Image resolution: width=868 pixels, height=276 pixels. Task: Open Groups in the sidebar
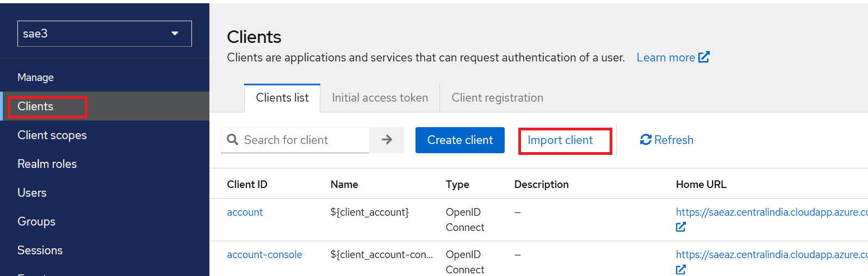point(36,222)
